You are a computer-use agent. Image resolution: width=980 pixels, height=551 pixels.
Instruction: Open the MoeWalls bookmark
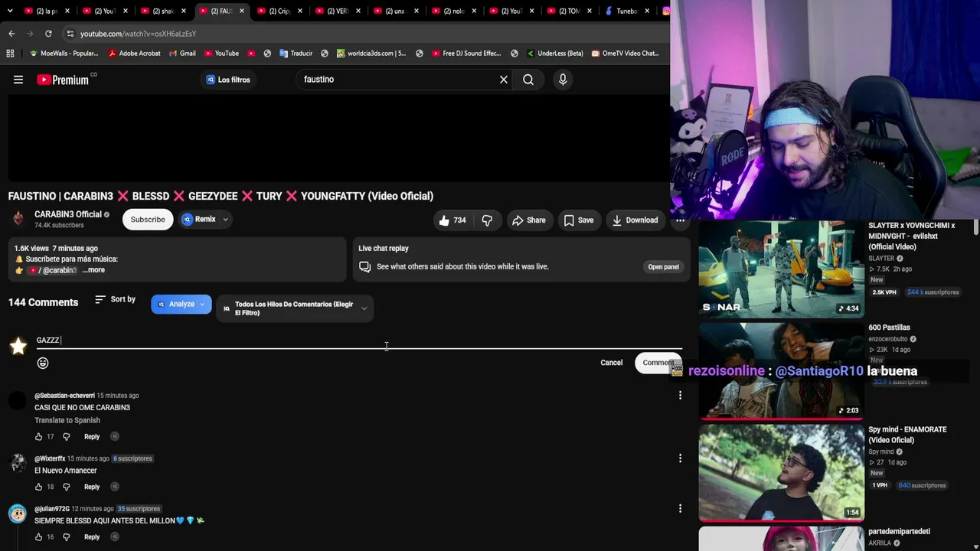point(64,54)
